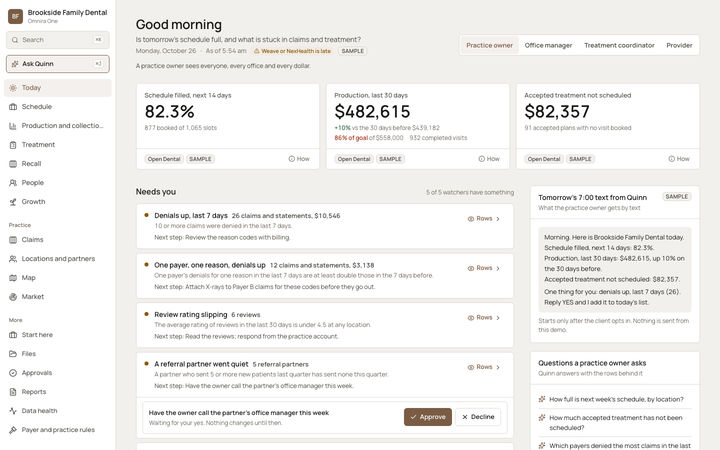Click the Approvals checkmark icon
Image resolution: width=720 pixels, height=450 pixels.
coord(13,373)
